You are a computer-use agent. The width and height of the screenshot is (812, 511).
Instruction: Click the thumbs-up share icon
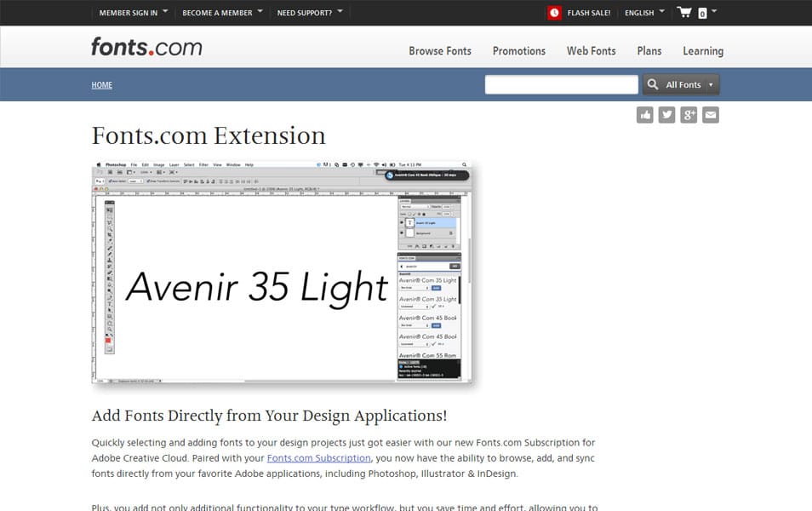click(x=644, y=113)
